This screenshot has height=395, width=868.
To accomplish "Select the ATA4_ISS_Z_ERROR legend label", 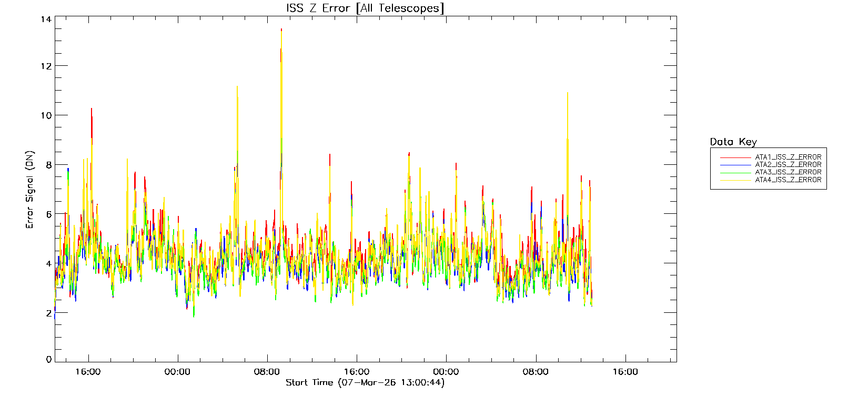I will [x=788, y=180].
